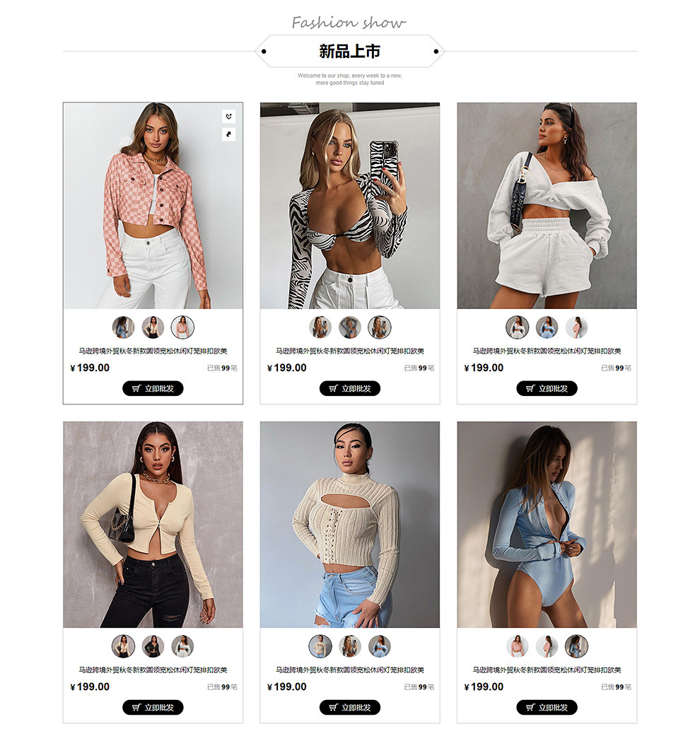
Task: Open product title link under white sweatshirt set
Action: click(x=547, y=351)
